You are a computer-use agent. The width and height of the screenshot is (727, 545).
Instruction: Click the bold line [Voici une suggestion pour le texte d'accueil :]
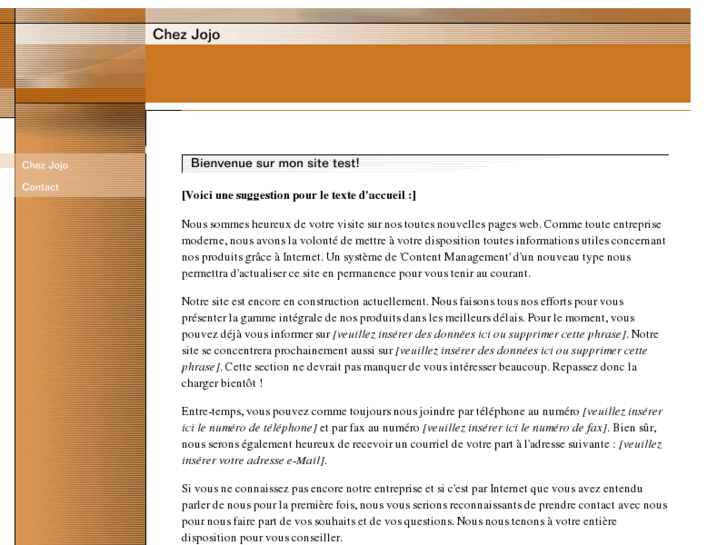point(299,195)
